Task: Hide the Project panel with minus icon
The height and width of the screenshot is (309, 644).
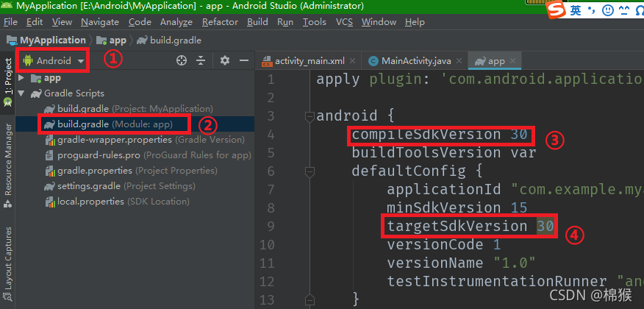Action: point(244,61)
